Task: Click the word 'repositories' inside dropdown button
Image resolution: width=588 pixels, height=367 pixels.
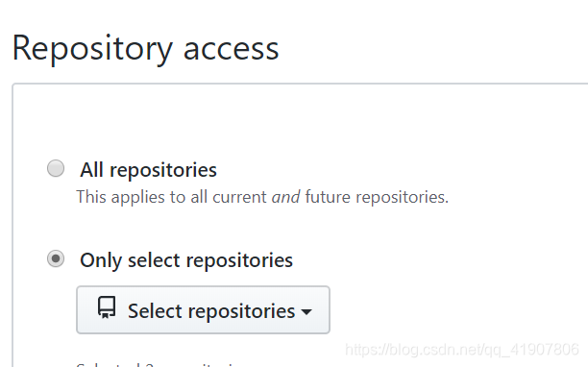Action: (241, 312)
